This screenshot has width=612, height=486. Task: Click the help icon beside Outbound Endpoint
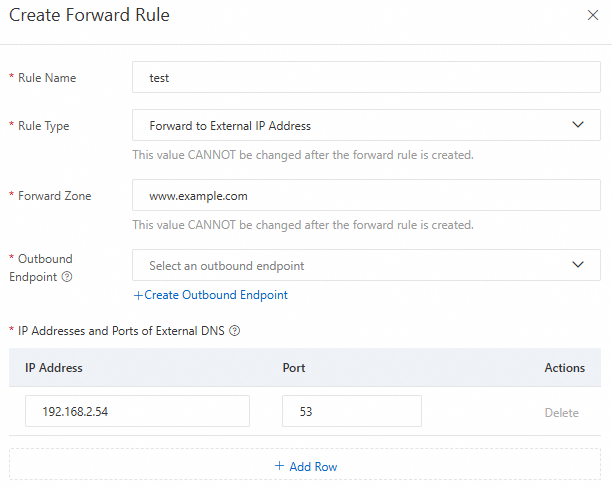67,277
